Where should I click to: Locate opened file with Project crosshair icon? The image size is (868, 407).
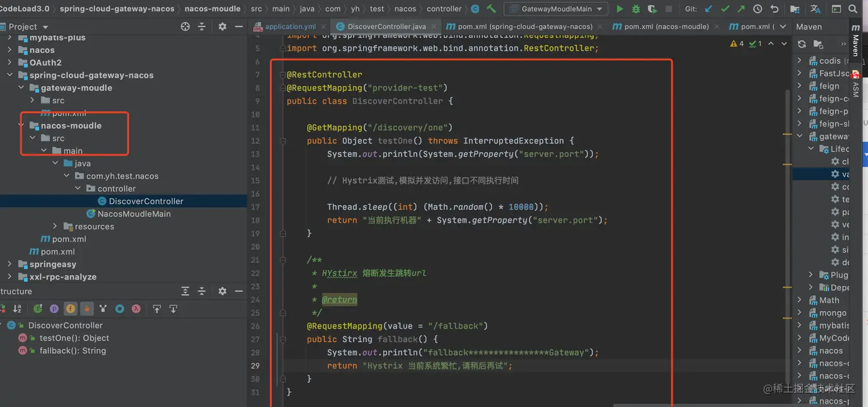(185, 26)
